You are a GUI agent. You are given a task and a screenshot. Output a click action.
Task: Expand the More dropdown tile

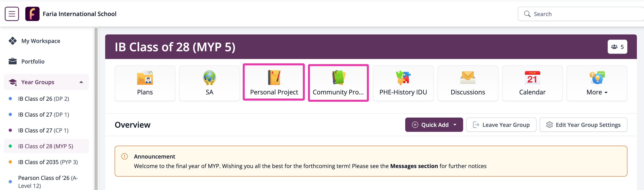pyautogui.click(x=597, y=83)
